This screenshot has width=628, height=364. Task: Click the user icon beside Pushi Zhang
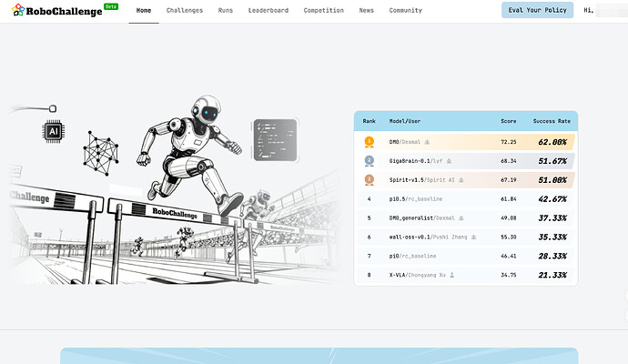[x=474, y=238]
